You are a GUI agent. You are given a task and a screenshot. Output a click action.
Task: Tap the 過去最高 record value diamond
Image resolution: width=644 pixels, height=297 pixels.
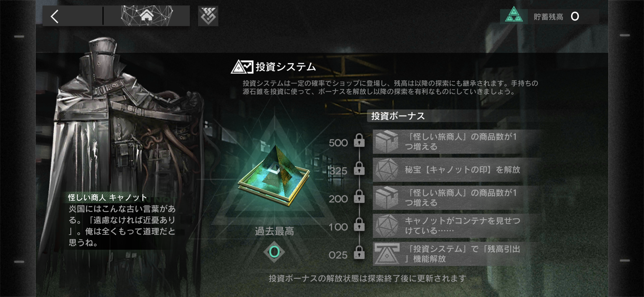pos(274,252)
